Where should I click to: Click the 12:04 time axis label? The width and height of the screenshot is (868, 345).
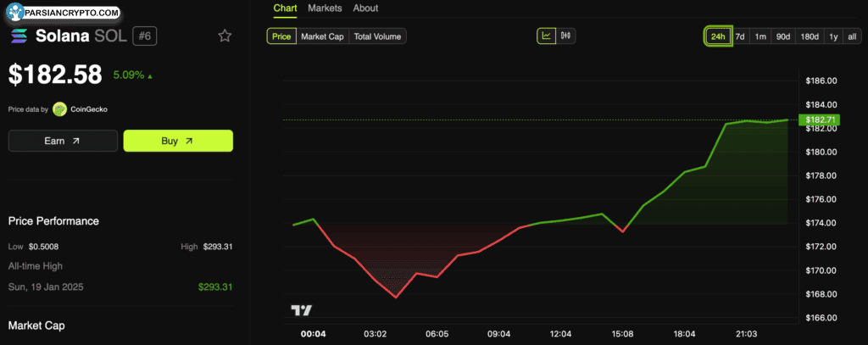click(x=560, y=334)
